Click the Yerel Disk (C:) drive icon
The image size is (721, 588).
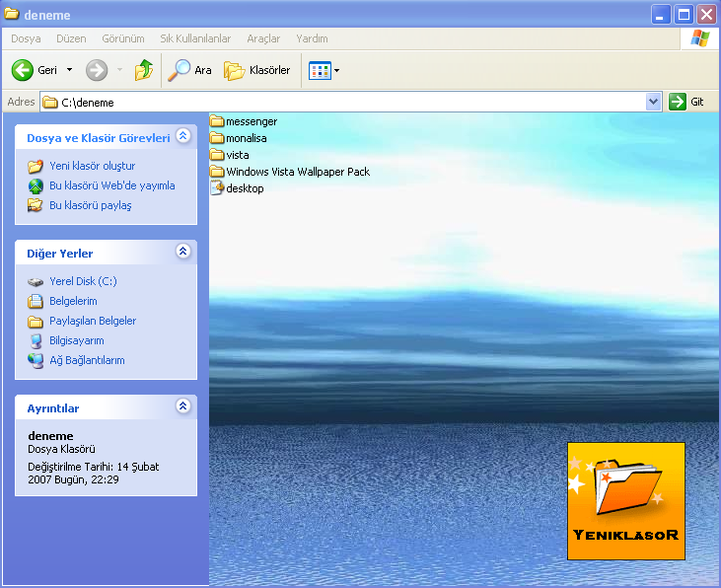click(x=36, y=281)
